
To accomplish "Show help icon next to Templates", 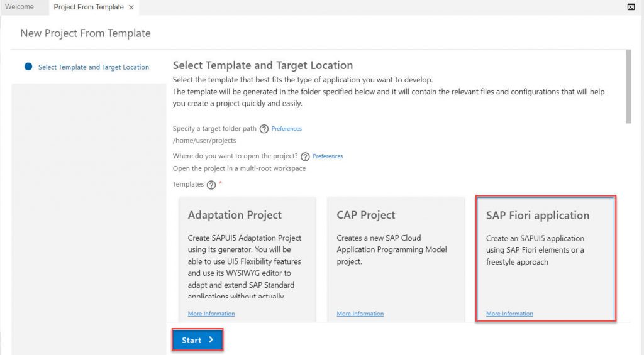I will [x=211, y=185].
